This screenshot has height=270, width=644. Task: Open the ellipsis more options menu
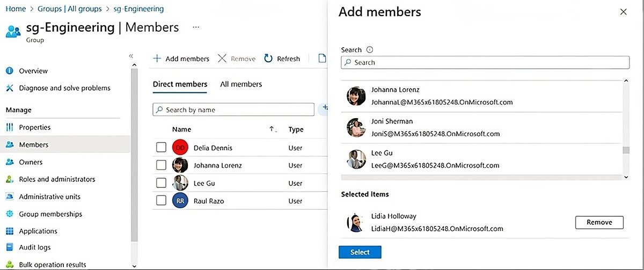point(196,27)
